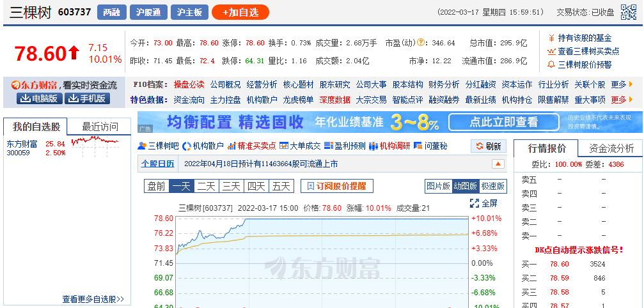This screenshot has height=308, width=644.
Task: Click the 刷新 refresh button
Action: click(489, 146)
